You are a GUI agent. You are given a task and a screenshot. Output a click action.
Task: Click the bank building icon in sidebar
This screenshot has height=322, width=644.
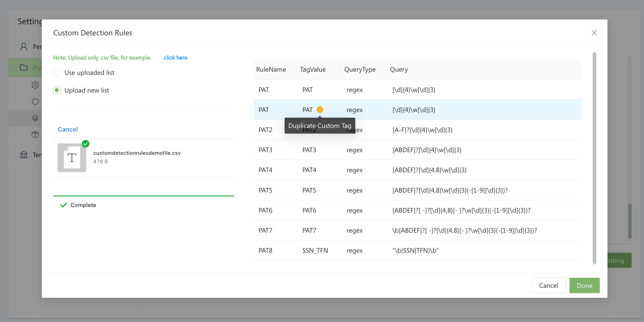tap(24, 155)
